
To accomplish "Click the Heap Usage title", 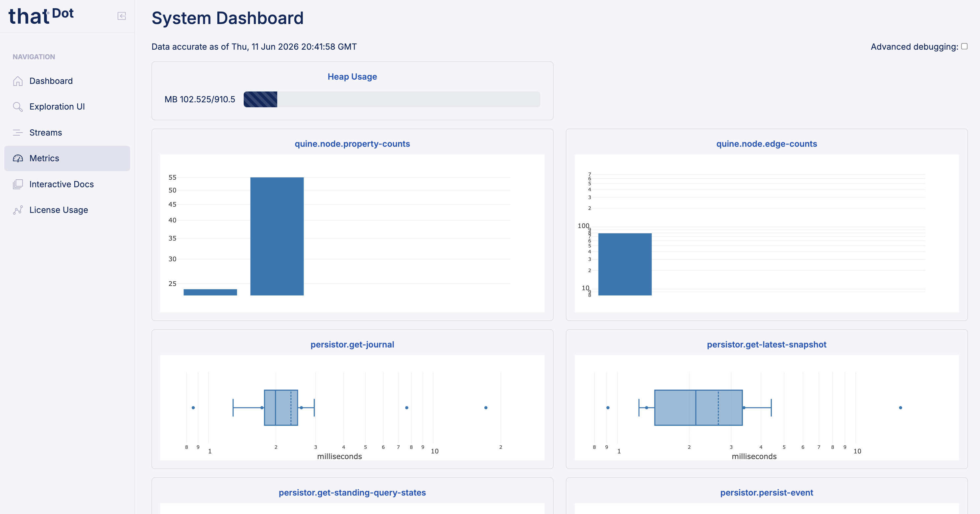I will click(x=352, y=77).
